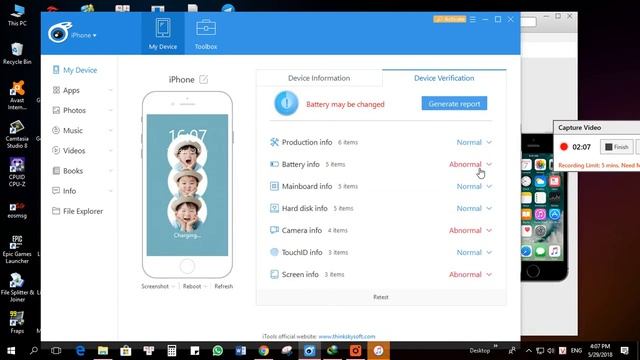This screenshot has width=640, height=360.
Task: Open Microsoft Edge from the taskbar
Action: click(80, 351)
